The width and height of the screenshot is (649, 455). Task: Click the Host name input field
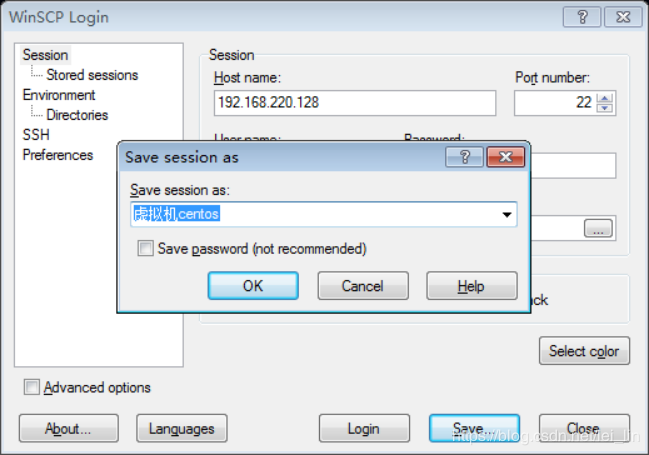coord(354,103)
